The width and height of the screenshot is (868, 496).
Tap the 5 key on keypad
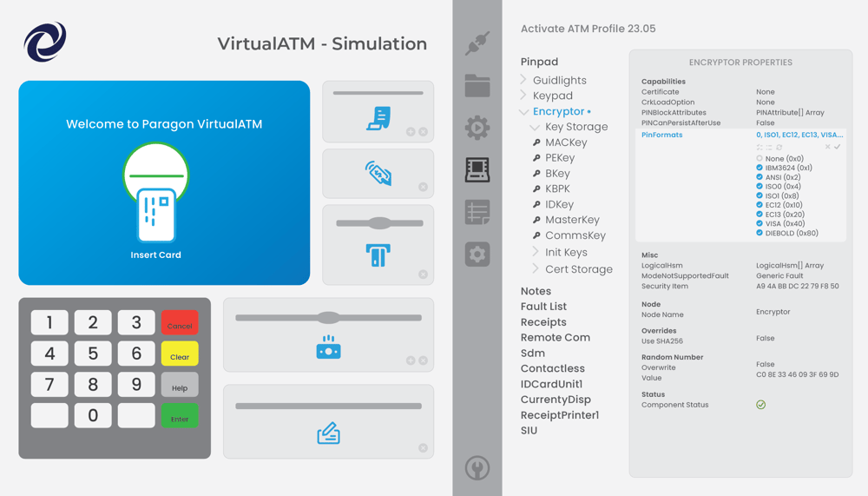pyautogui.click(x=93, y=354)
